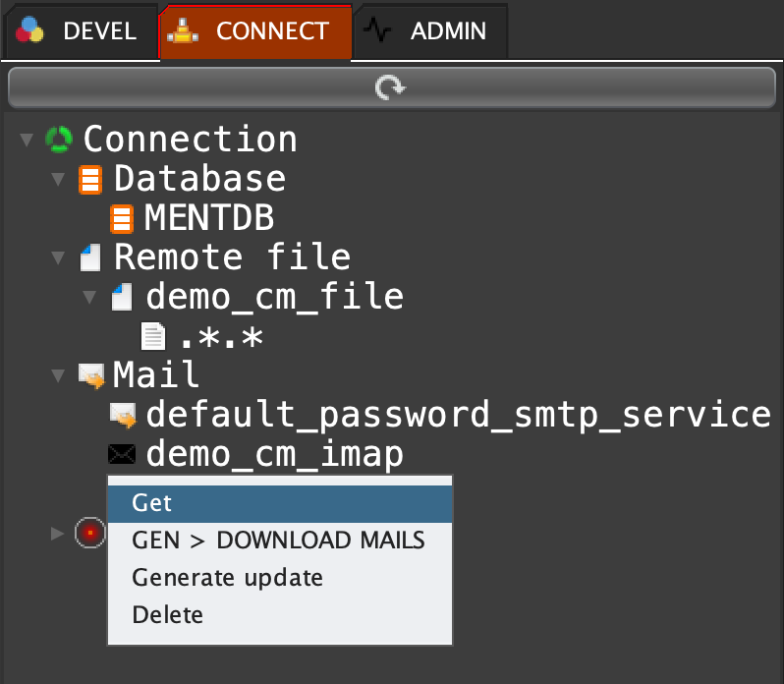This screenshot has width=784, height=684.
Task: Switch to the DEVEL tab
Action: pyautogui.click(x=79, y=30)
